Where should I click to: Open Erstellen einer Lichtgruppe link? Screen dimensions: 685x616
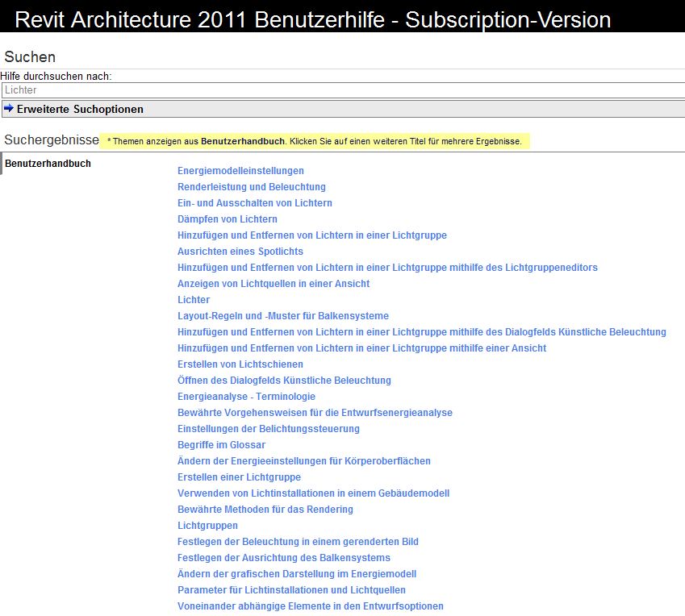(x=239, y=477)
